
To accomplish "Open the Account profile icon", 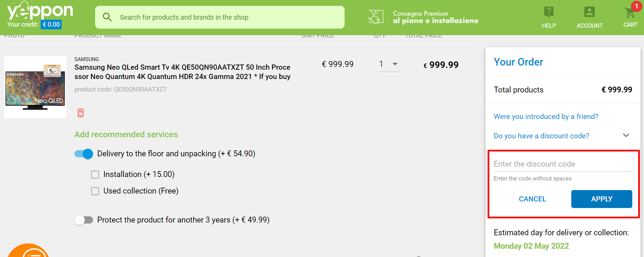I will [x=589, y=12].
